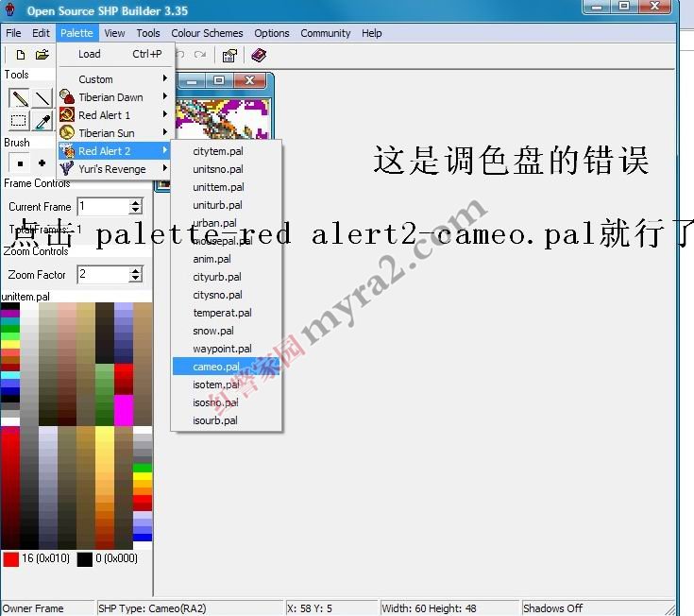Choose the square brush shape

(20, 163)
